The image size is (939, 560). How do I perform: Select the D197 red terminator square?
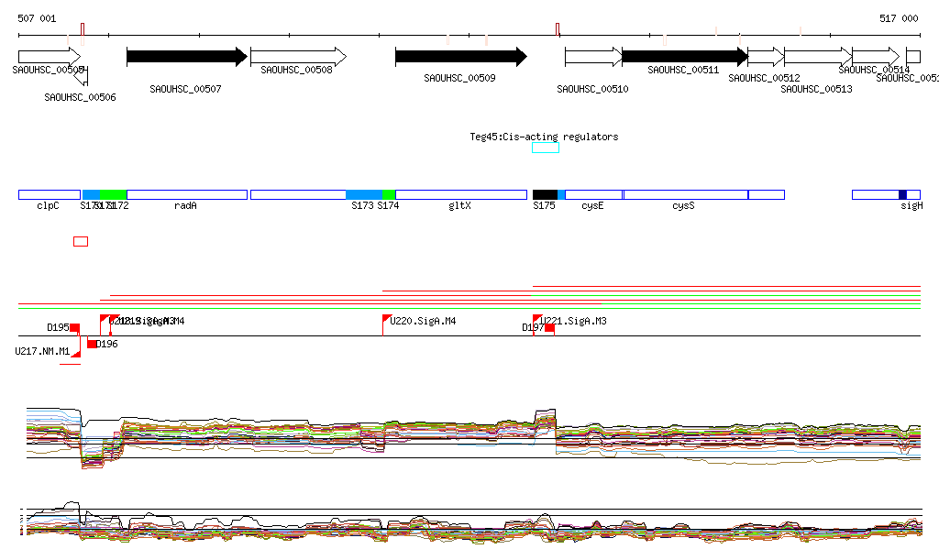coord(550,327)
